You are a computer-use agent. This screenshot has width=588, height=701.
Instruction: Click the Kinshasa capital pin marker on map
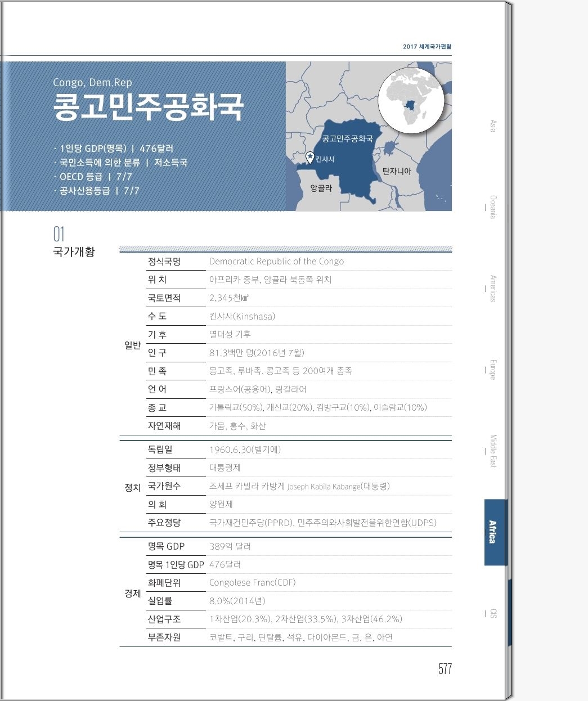pos(309,158)
